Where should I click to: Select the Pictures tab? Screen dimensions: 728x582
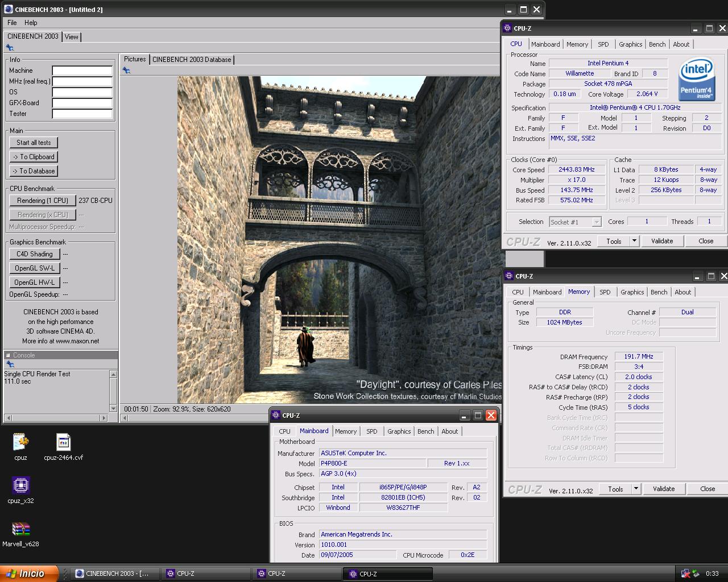pyautogui.click(x=135, y=59)
